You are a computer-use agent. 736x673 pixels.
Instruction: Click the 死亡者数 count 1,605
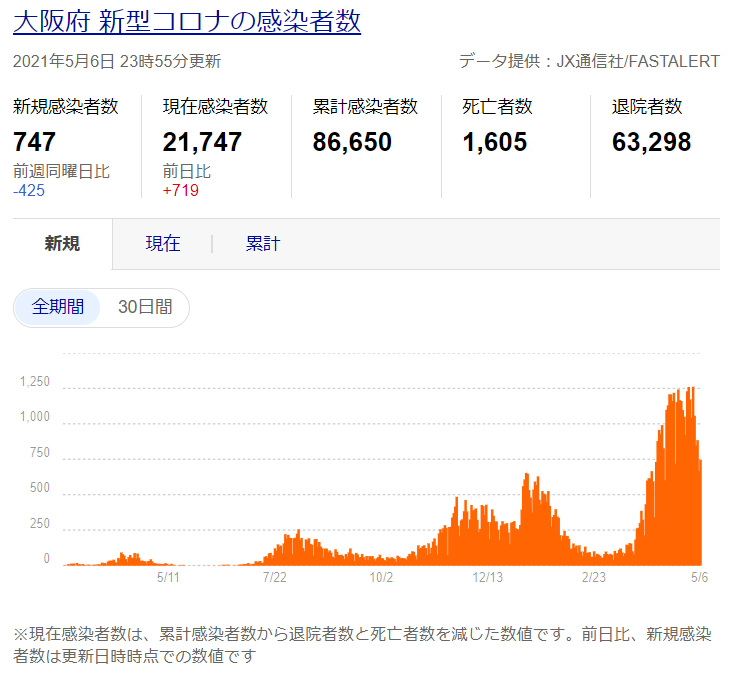[x=494, y=142]
